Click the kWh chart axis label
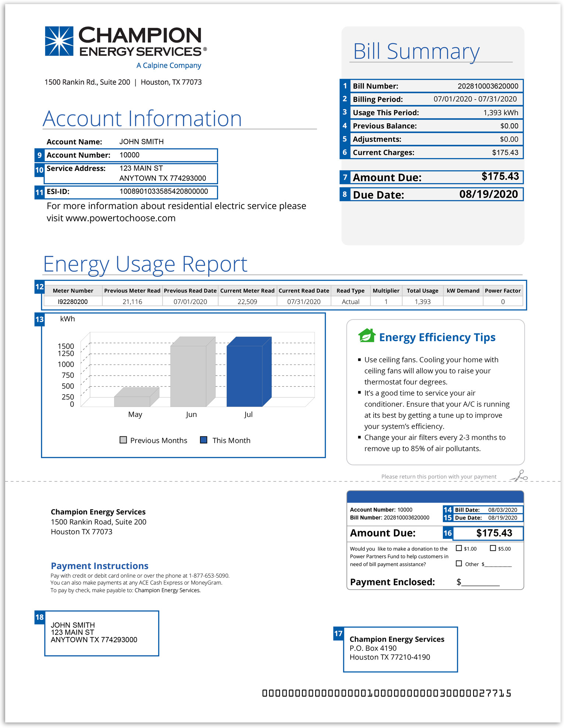 tap(67, 319)
